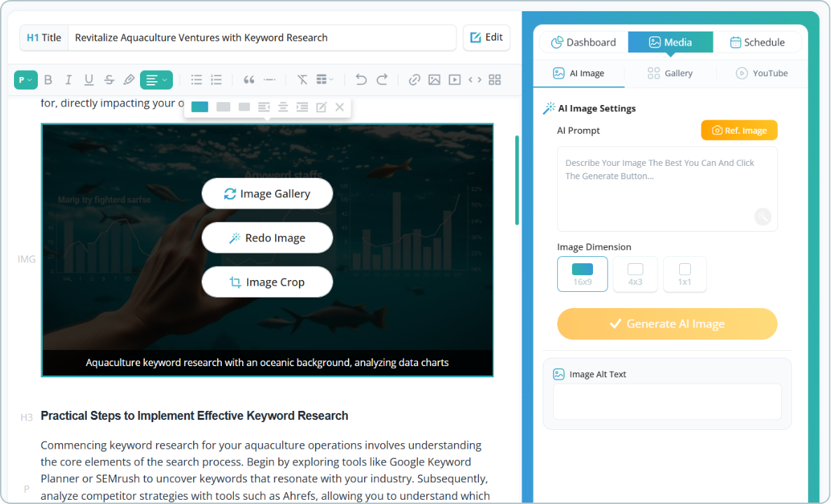This screenshot has height=504, width=831.
Task: Embed a video in the article
Action: pos(454,79)
